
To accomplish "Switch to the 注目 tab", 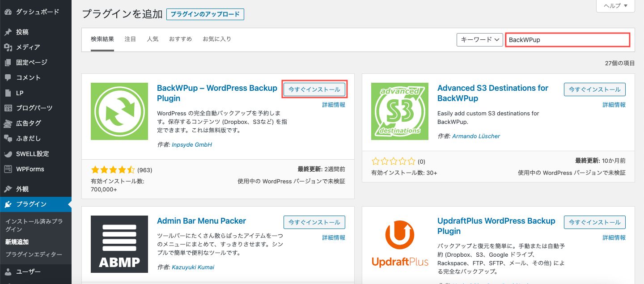I will pyautogui.click(x=130, y=39).
